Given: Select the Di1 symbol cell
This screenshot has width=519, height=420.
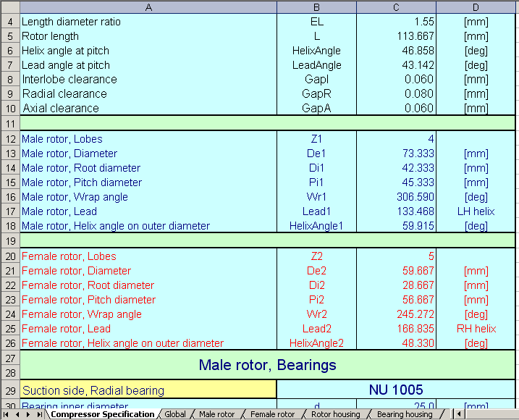Looking at the screenshot, I should point(316,168).
